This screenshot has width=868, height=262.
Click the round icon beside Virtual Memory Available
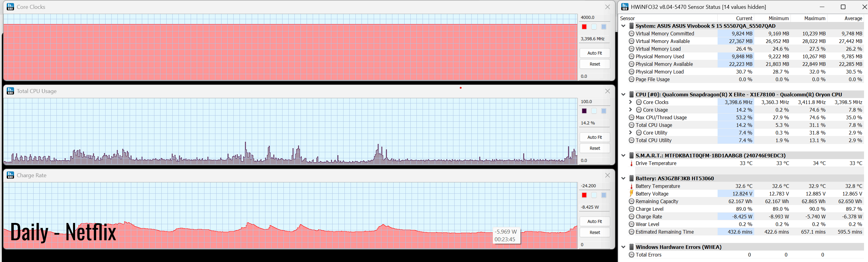(632, 41)
